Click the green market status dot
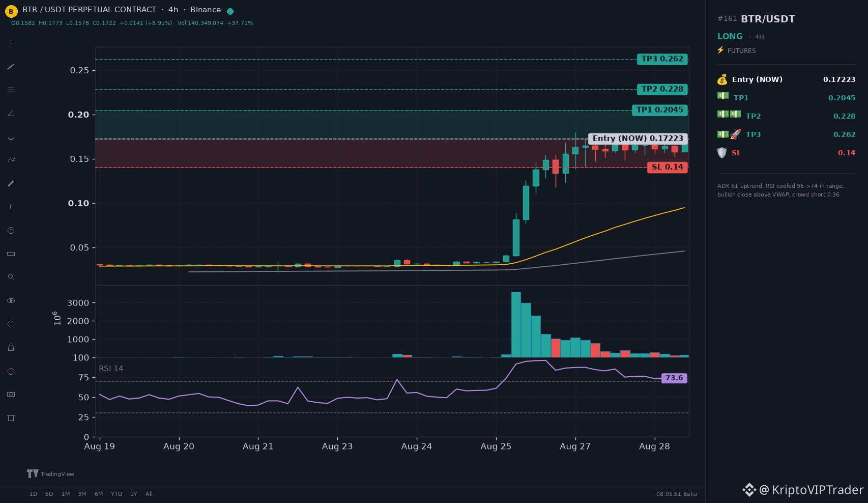Image resolution: width=868 pixels, height=503 pixels. [x=230, y=11]
